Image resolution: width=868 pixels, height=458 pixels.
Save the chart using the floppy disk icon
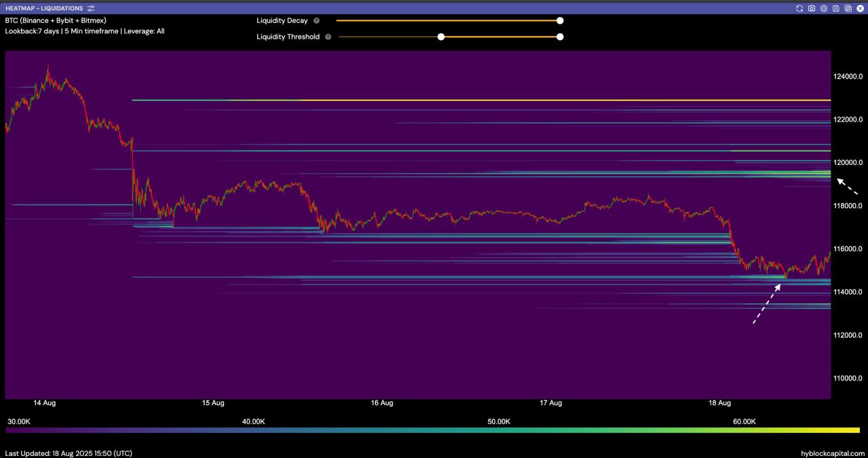pos(836,8)
